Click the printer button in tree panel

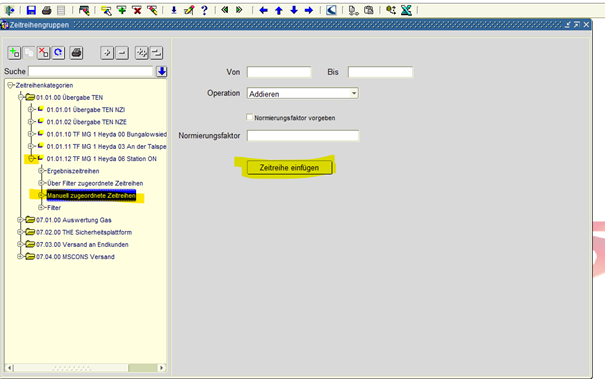[x=76, y=52]
